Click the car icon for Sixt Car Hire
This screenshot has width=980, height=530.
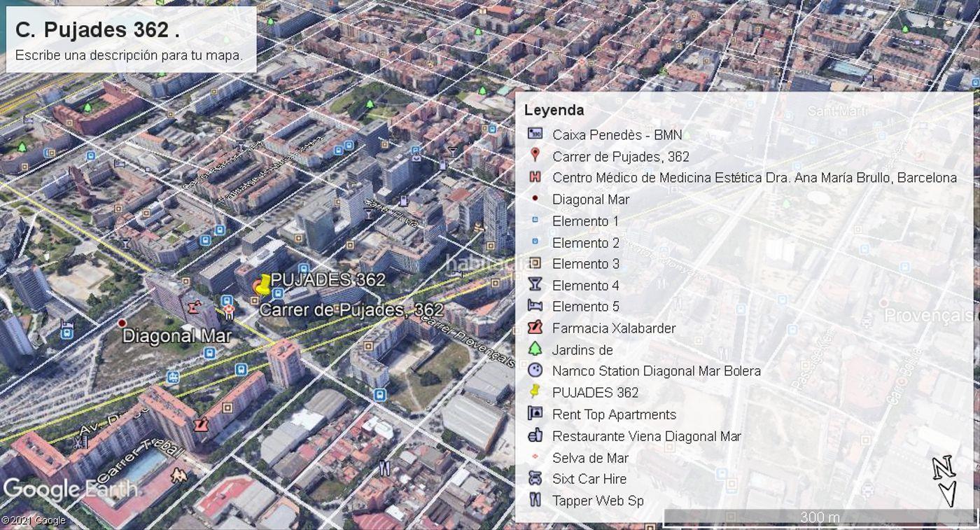pos(535,479)
